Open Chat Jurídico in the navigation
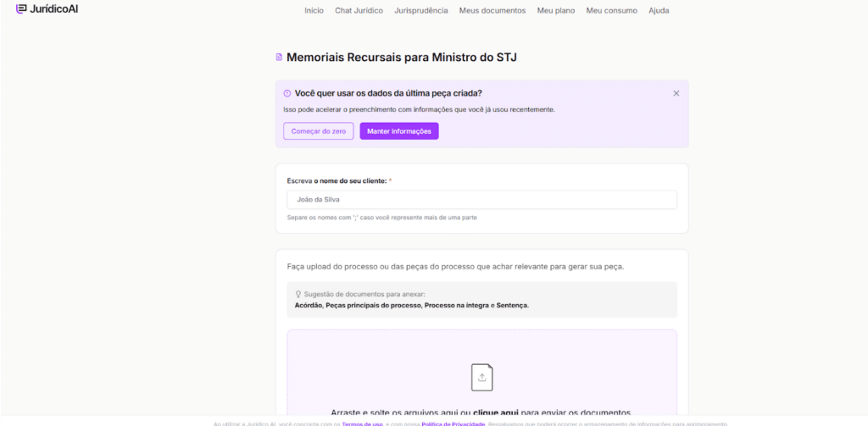868x426 pixels. coord(359,10)
